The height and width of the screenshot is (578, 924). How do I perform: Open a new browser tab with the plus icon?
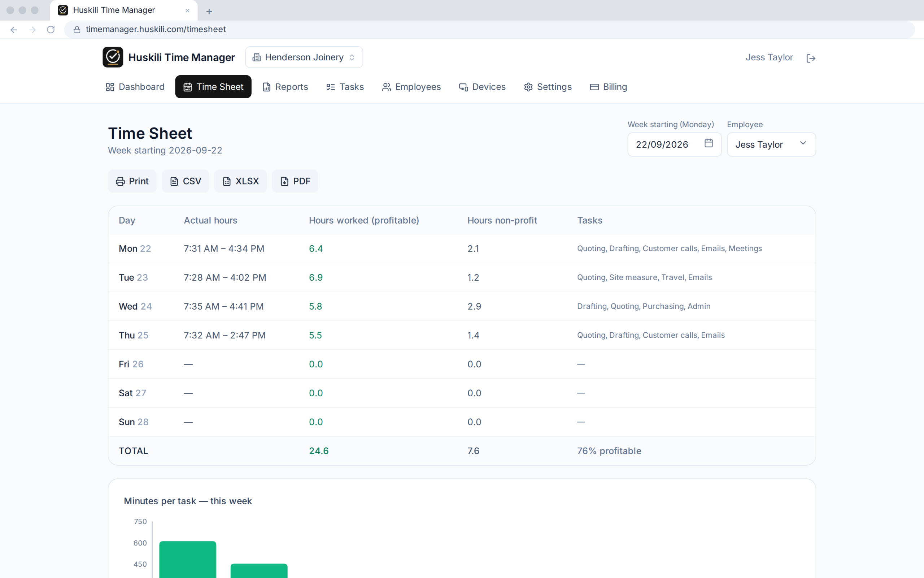click(x=209, y=12)
